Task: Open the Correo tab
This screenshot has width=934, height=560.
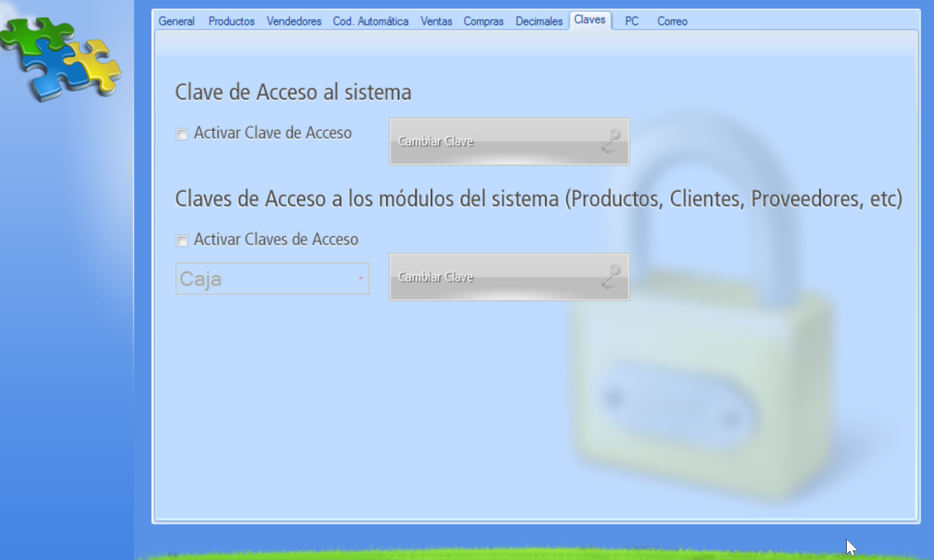Action: point(672,21)
